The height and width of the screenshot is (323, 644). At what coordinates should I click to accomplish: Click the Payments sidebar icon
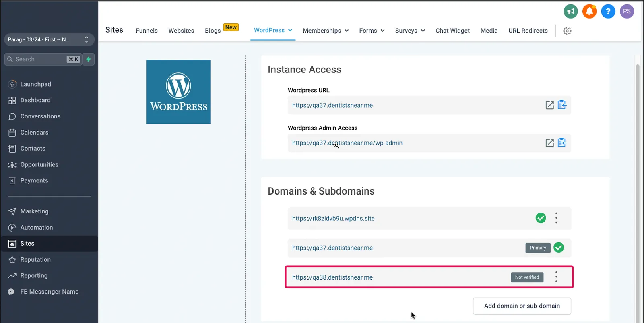pos(12,181)
